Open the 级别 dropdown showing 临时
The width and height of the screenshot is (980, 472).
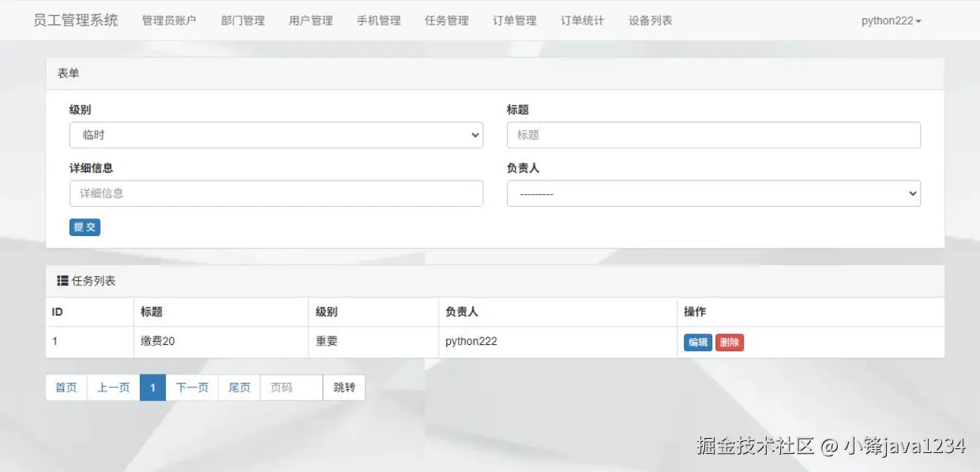[x=276, y=135]
